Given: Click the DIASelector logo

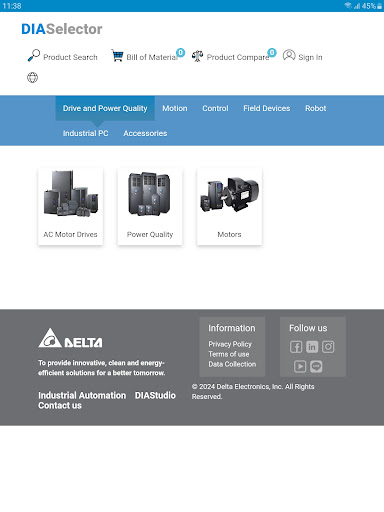Looking at the screenshot, I should click(x=62, y=29).
